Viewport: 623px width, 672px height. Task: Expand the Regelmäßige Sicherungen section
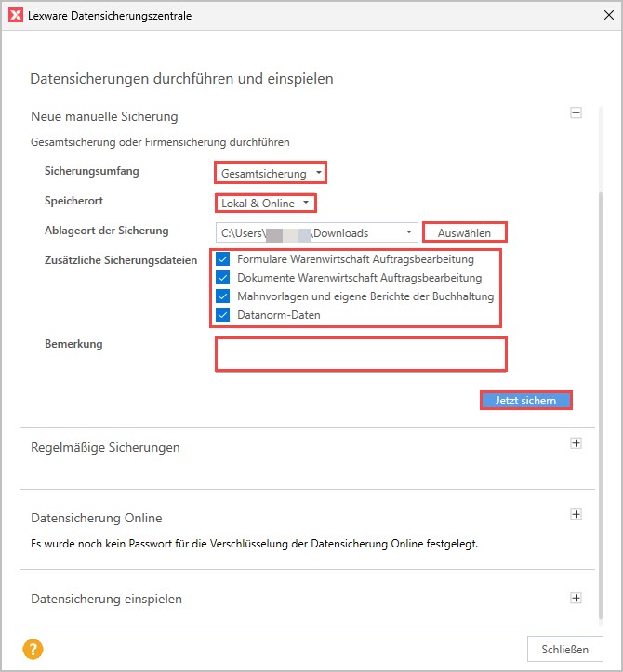click(x=576, y=443)
